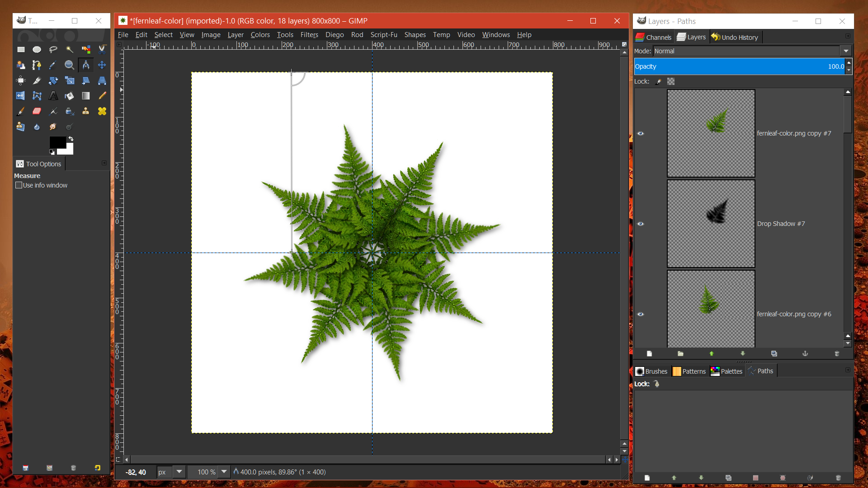The image size is (868, 488).
Task: Select the fernleaf-color.png copy #7 layer thumbnail
Action: (711, 133)
